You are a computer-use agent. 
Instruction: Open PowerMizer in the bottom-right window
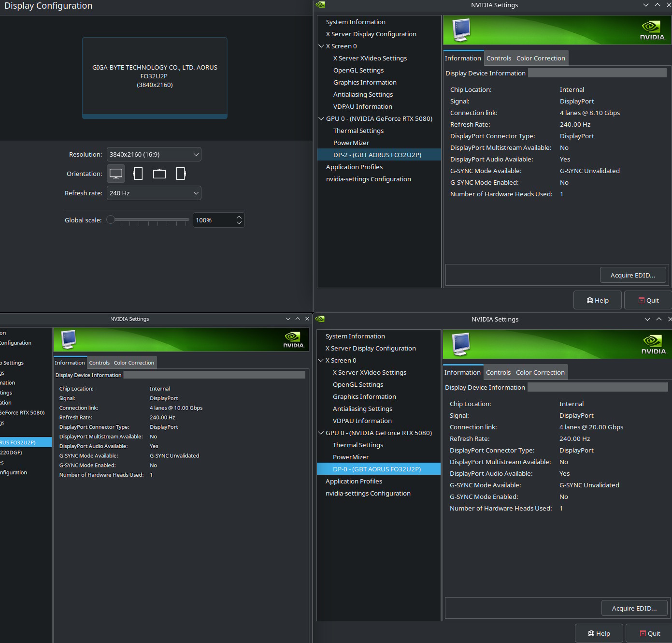point(351,457)
